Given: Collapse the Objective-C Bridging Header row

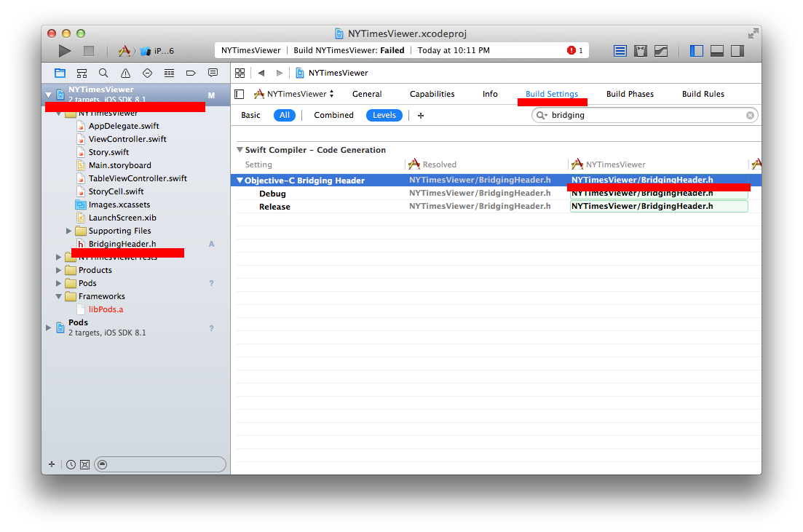Looking at the screenshot, I should pos(240,180).
